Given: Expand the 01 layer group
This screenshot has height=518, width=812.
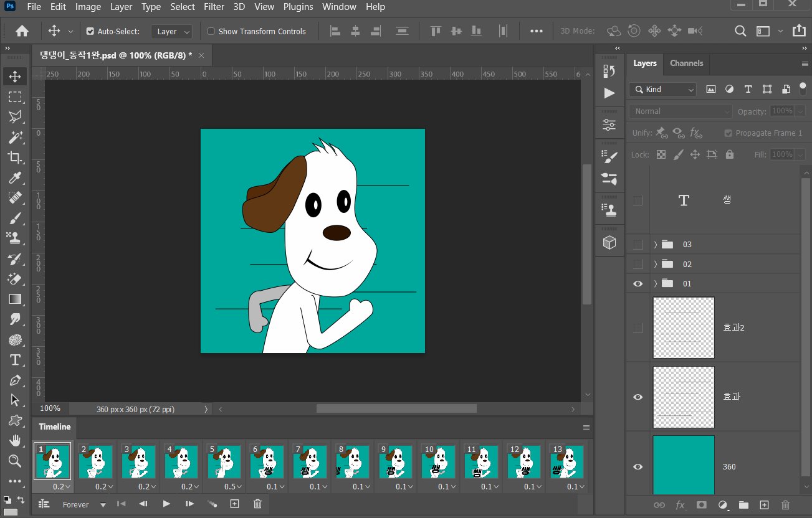Looking at the screenshot, I should [656, 284].
